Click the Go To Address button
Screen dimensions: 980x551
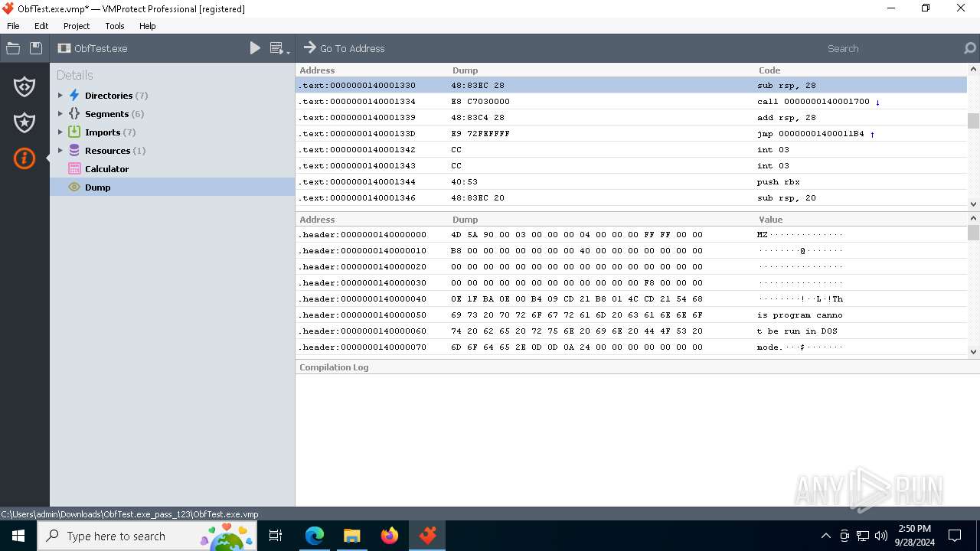(x=344, y=48)
